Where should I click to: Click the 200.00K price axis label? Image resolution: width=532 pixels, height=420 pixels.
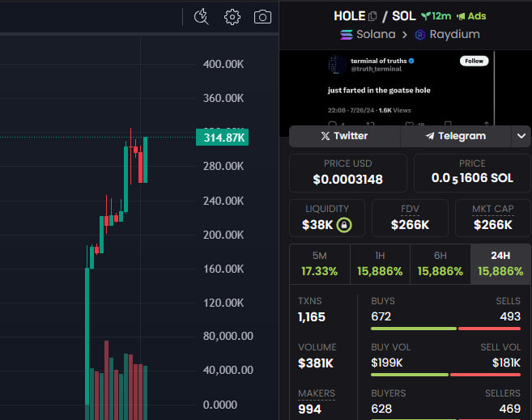(223, 235)
